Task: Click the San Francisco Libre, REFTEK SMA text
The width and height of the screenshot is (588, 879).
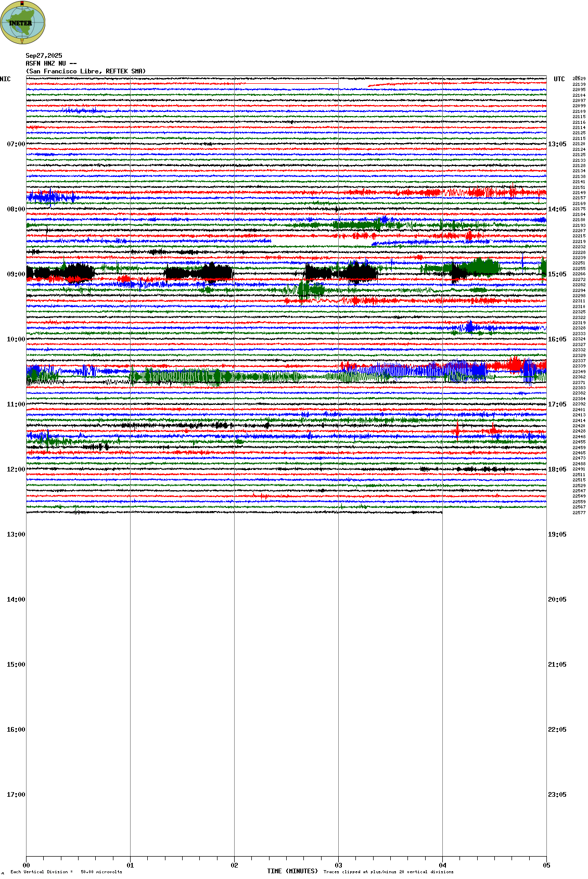Action: (x=86, y=71)
